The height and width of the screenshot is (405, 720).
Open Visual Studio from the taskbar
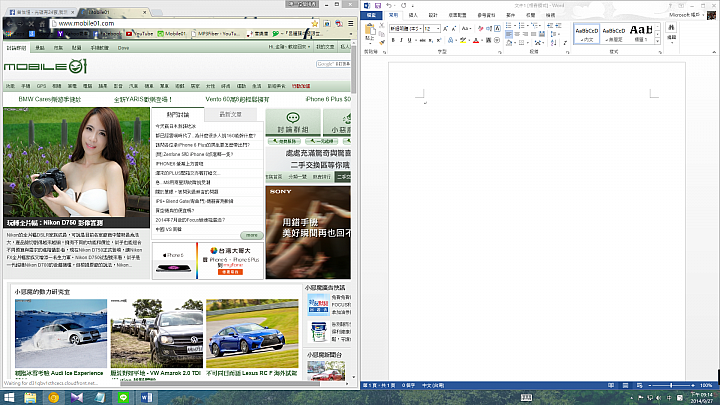point(77,397)
